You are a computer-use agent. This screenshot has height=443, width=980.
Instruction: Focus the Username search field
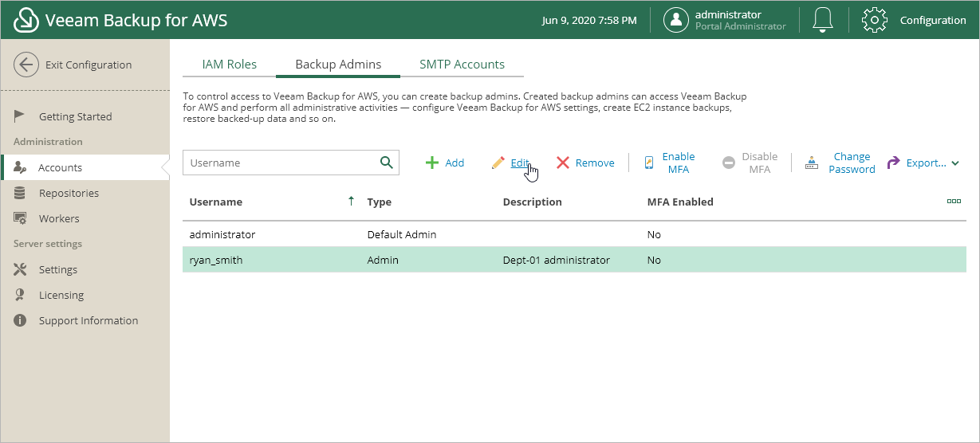tap(291, 163)
